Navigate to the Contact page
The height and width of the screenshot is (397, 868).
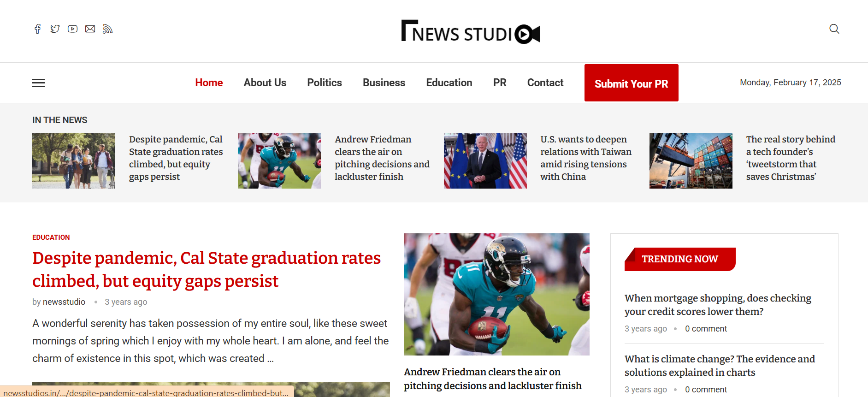(545, 83)
